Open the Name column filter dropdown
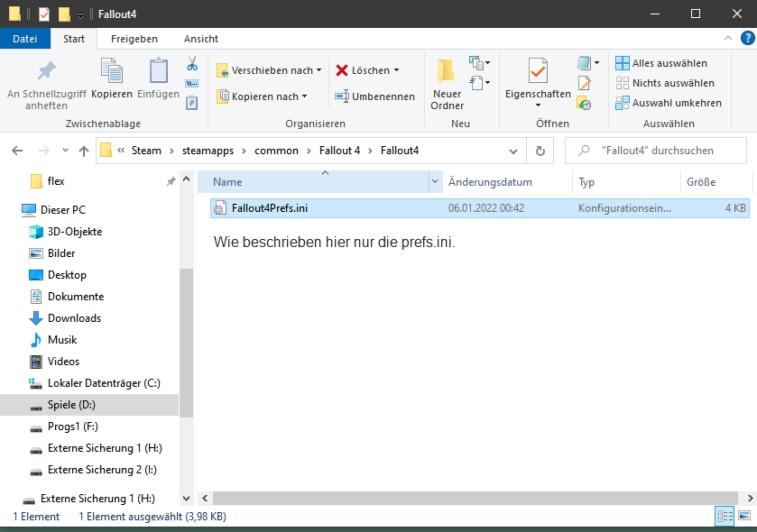Screen dimensions: 757x532 click(x=435, y=182)
